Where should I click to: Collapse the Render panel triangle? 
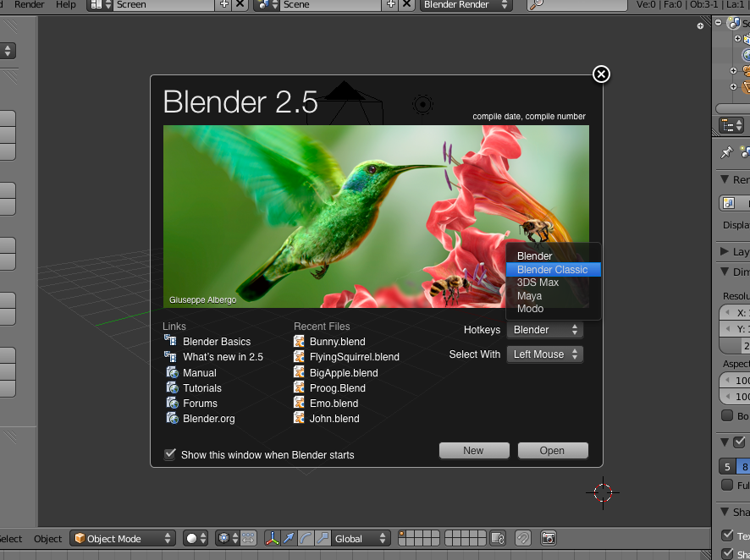[724, 179]
